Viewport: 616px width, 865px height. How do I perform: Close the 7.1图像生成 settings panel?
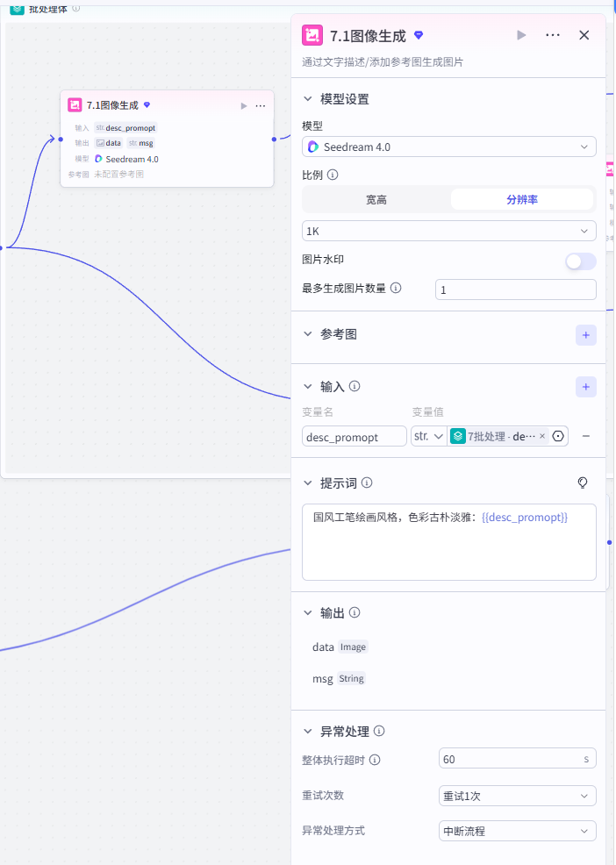584,35
